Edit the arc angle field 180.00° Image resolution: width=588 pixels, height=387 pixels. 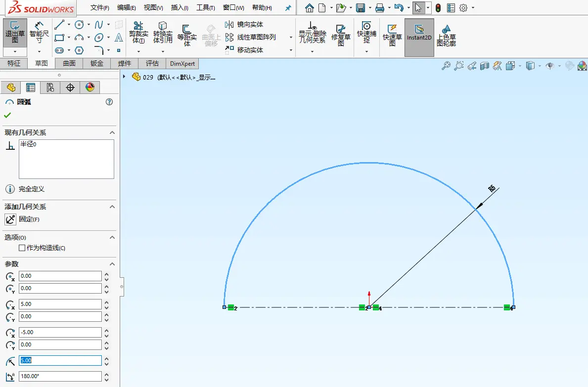60,376
